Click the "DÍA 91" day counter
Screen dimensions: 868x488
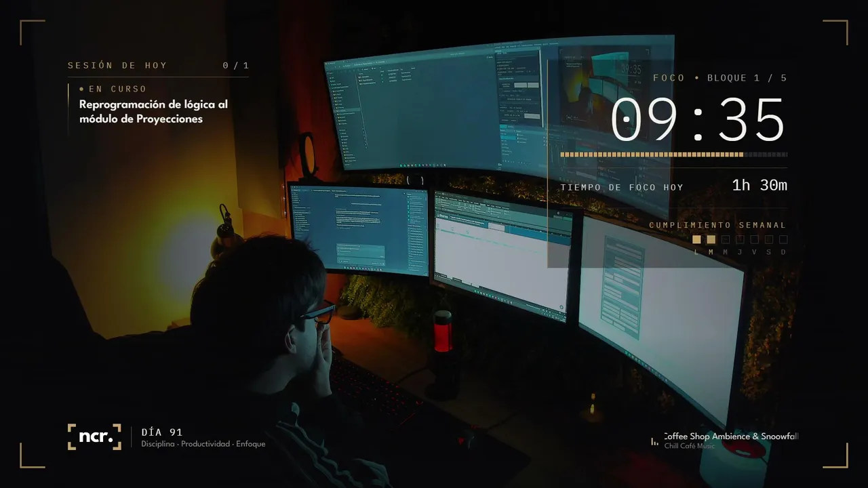pyautogui.click(x=162, y=432)
